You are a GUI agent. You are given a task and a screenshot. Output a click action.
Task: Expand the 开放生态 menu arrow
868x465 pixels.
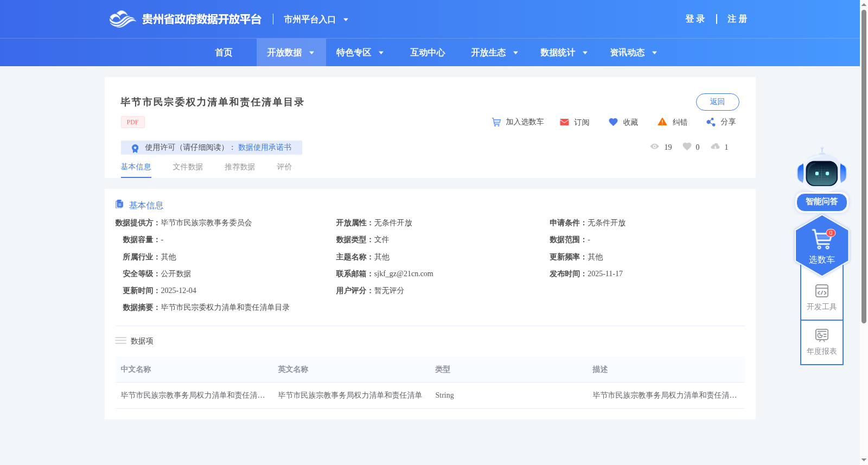tap(516, 53)
